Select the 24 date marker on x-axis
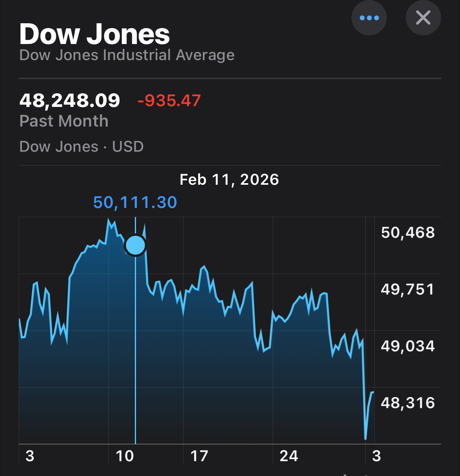 click(x=289, y=456)
